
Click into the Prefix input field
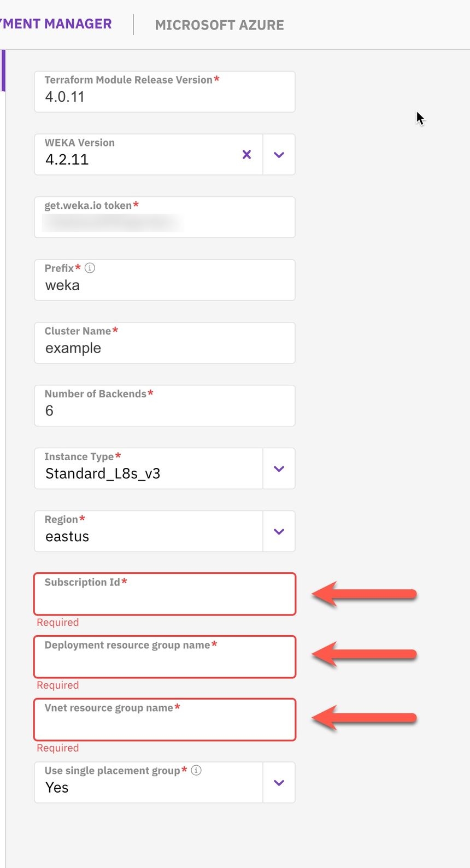(164, 285)
